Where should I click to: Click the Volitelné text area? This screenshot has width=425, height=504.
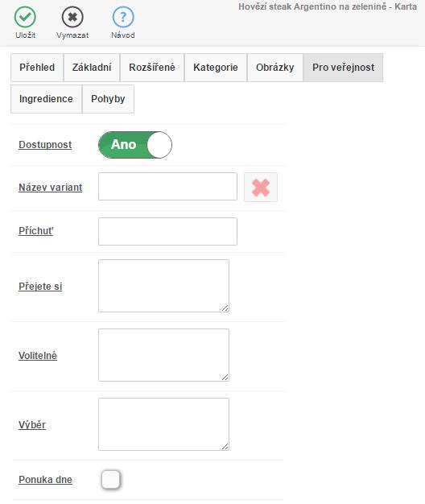tap(164, 355)
